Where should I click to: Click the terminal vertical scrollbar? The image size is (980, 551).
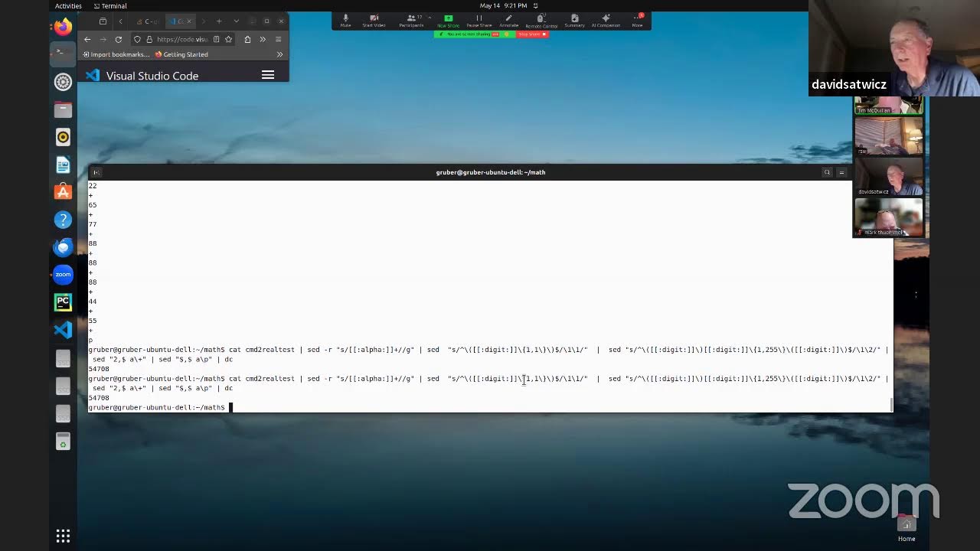[x=890, y=403]
